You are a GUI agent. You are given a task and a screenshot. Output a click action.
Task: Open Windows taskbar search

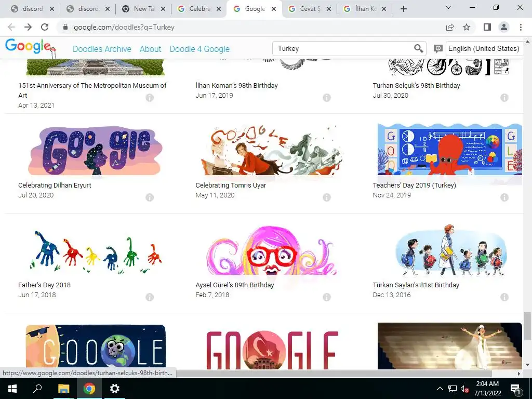[37, 389]
